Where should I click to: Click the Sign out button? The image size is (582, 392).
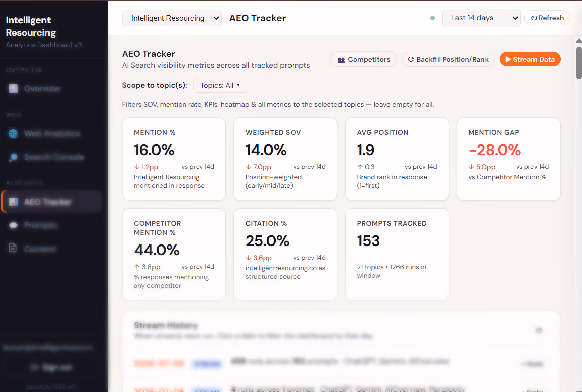(51, 367)
